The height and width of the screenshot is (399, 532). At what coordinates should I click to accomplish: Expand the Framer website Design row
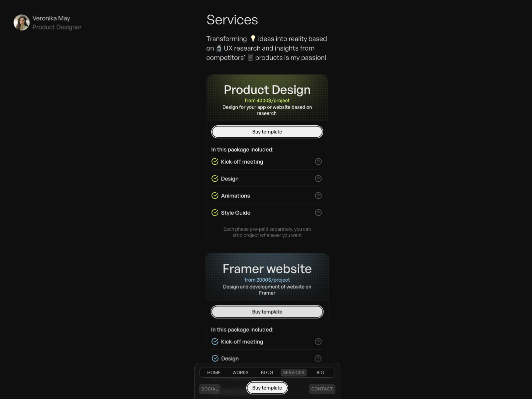click(x=267, y=358)
